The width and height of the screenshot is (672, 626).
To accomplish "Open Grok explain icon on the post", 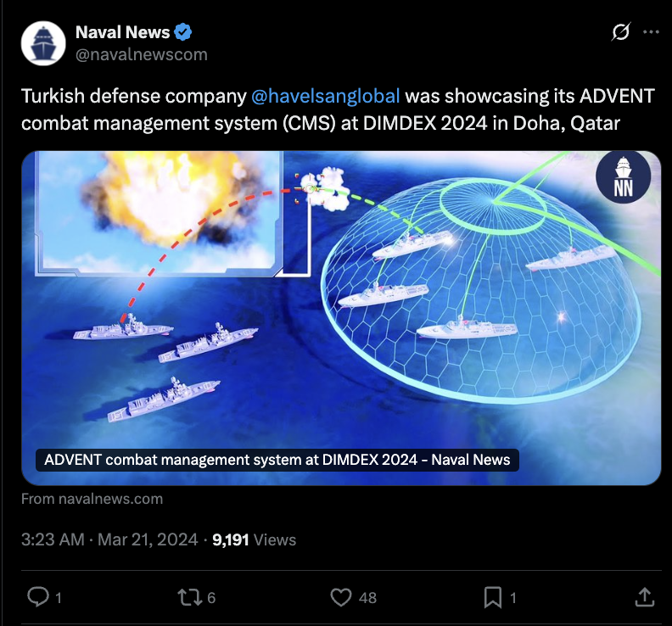I will (x=621, y=31).
